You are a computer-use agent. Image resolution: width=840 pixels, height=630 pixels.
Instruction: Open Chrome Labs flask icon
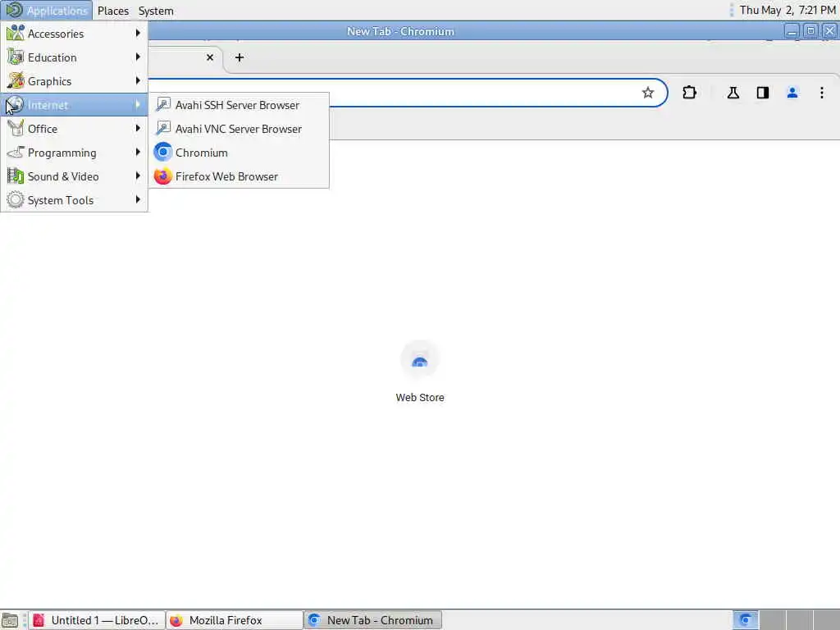point(733,93)
